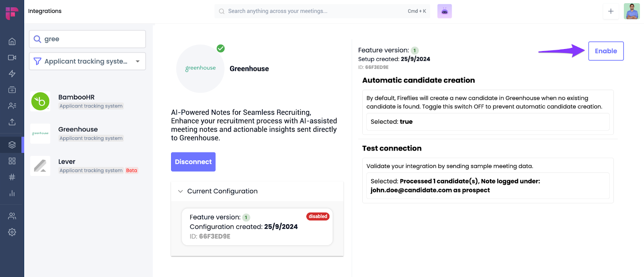The height and width of the screenshot is (277, 644).
Task: Focus the global meetings search bar
Action: coord(318,11)
